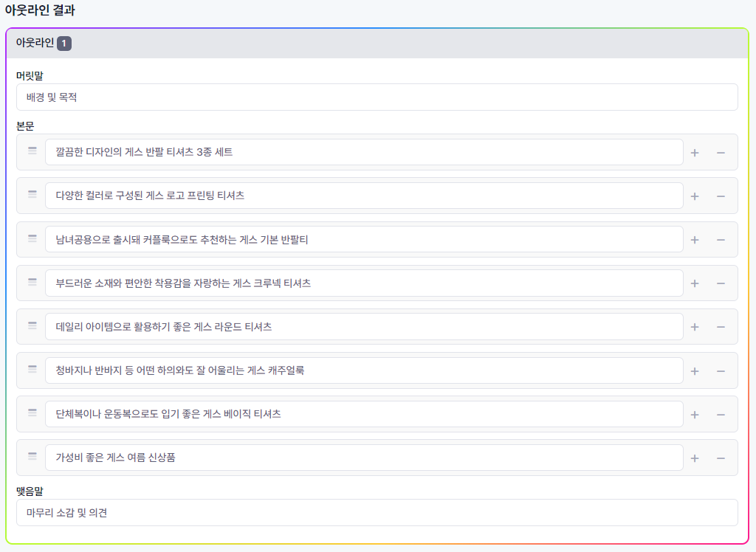The image size is (756, 552).
Task: Edit the '가성비 좋은 게스 여름 신상품' field
Action: click(x=364, y=458)
